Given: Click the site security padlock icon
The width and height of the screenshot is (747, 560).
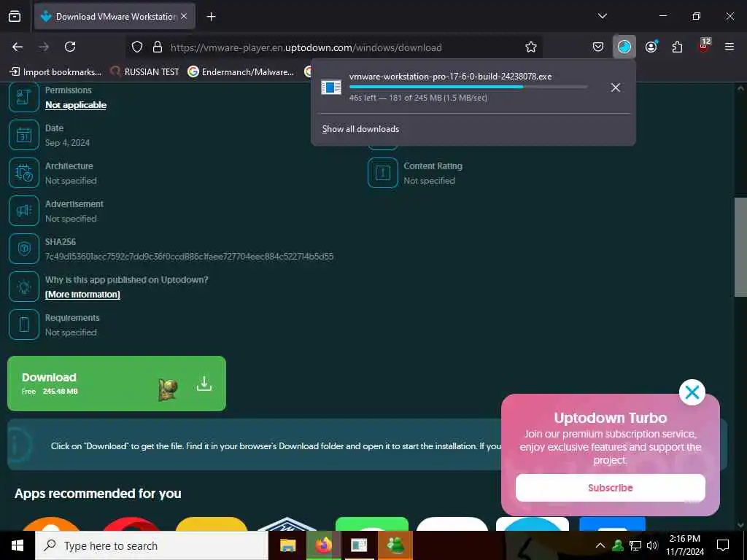Looking at the screenshot, I should (158, 47).
